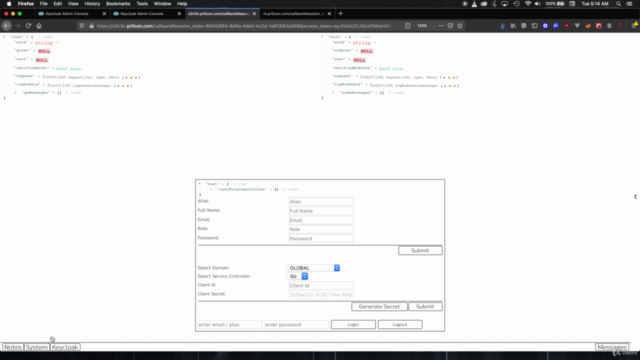Collapse the right JSON root node
This screenshot has height=360, width=640.
coord(322,37)
